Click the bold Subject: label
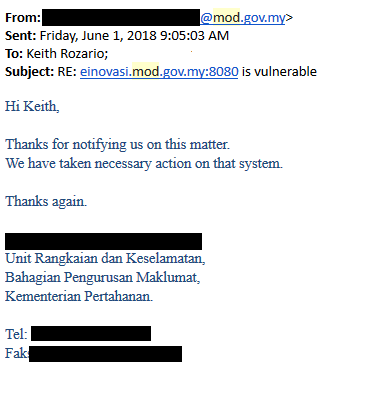 [29, 72]
